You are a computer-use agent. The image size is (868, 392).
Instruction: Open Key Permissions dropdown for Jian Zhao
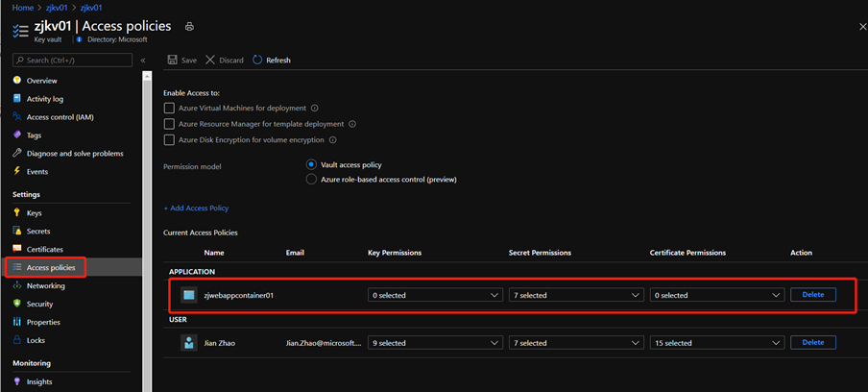(435, 343)
